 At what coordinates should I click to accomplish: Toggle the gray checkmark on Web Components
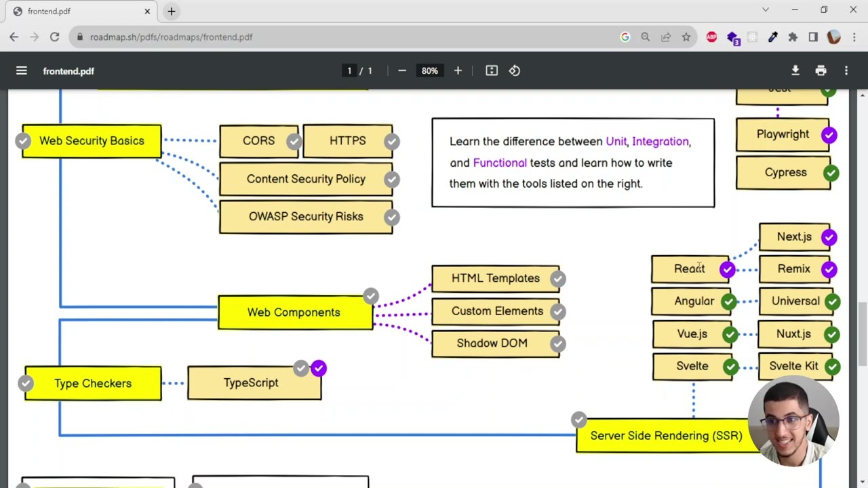click(370, 296)
